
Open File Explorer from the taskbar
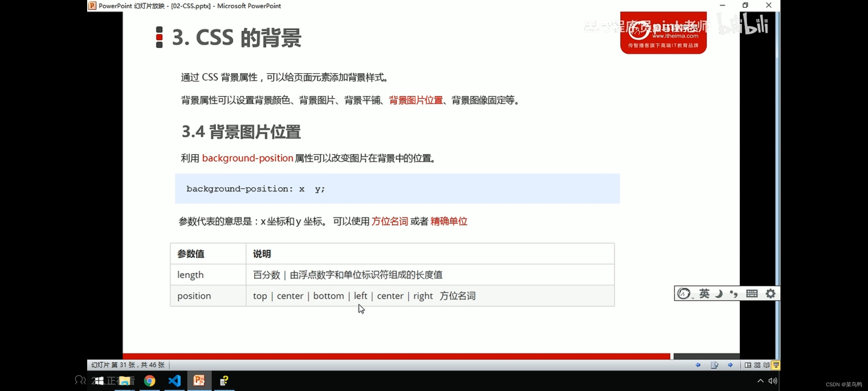click(x=124, y=381)
